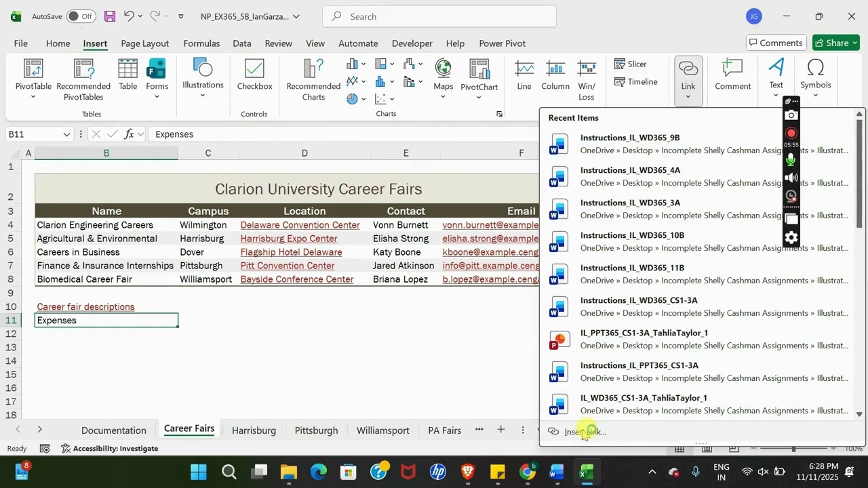Click the Search box in title bar
Screen dimensions: 868x488
tap(439, 16)
